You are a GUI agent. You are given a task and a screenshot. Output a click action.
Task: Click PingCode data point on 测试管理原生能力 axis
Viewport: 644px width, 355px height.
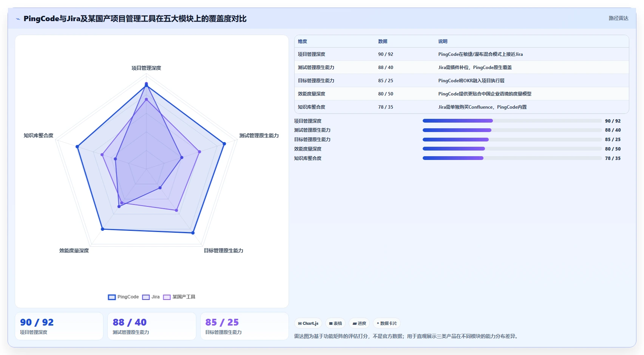[224, 144]
